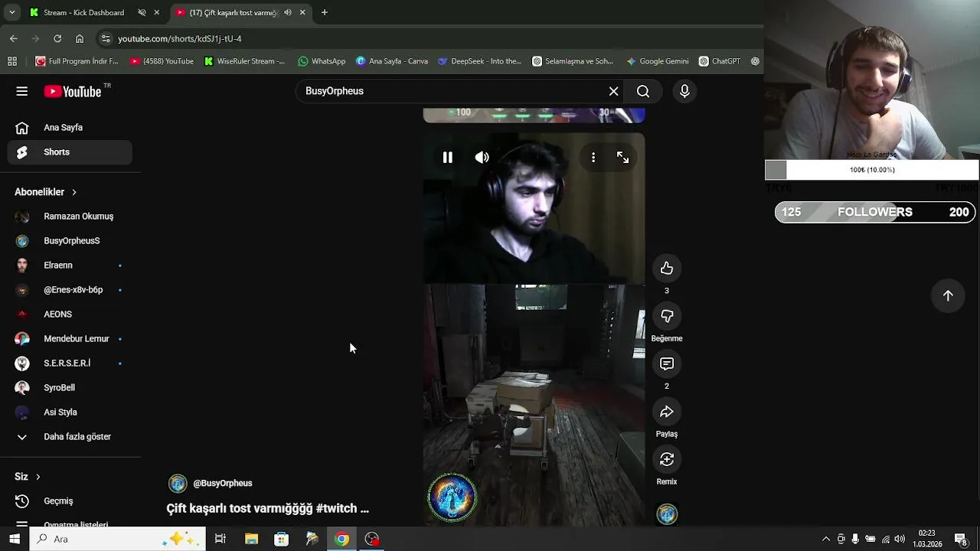Open @Enes-x8v-b6p subscription channel

coord(70,290)
